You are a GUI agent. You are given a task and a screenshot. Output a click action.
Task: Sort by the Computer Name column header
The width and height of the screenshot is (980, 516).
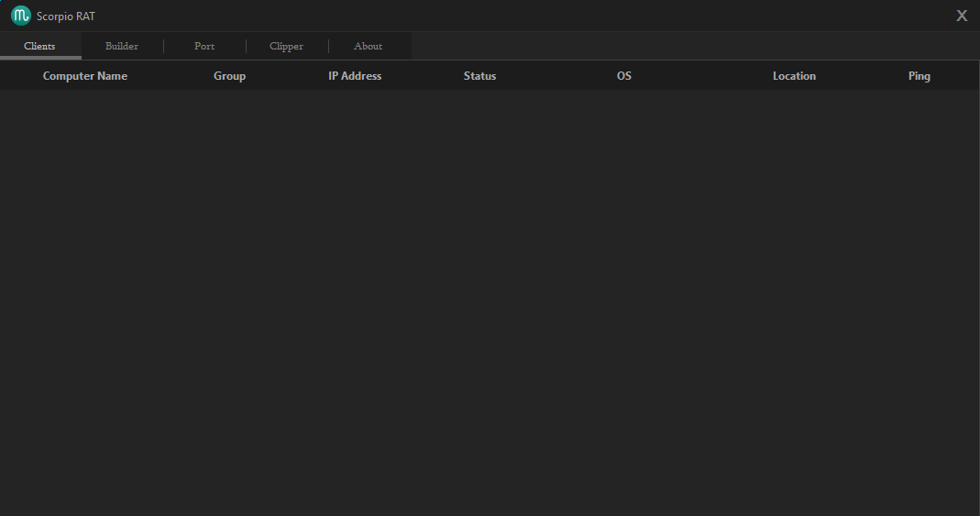85,75
